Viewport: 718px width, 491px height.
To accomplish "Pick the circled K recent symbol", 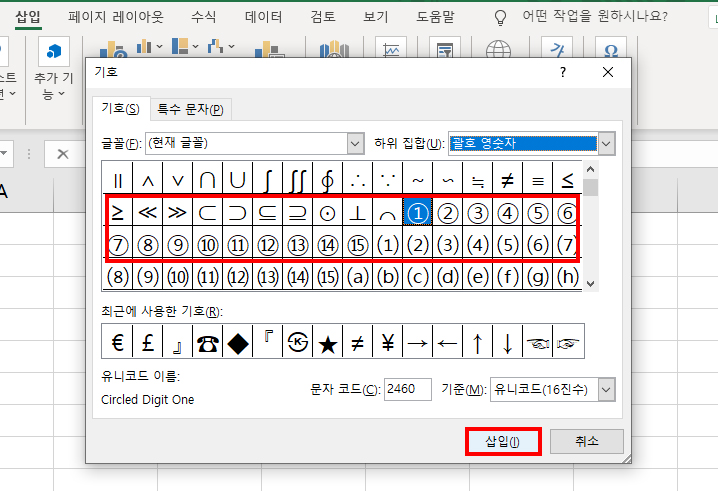I will coord(298,342).
